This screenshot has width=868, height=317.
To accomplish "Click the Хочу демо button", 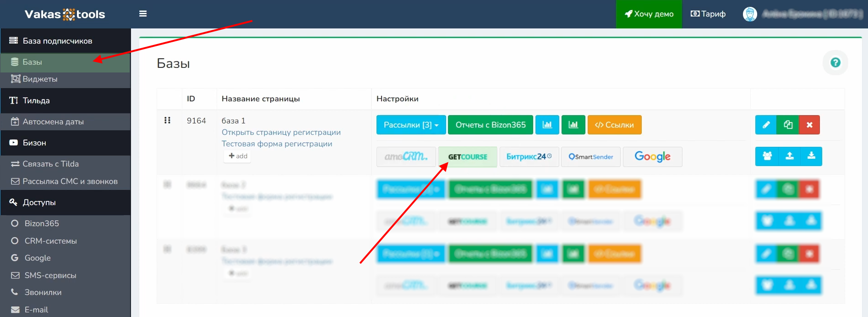I will pyautogui.click(x=649, y=14).
